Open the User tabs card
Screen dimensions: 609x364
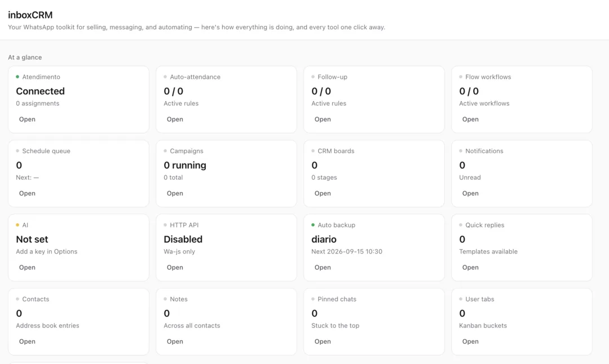point(470,341)
